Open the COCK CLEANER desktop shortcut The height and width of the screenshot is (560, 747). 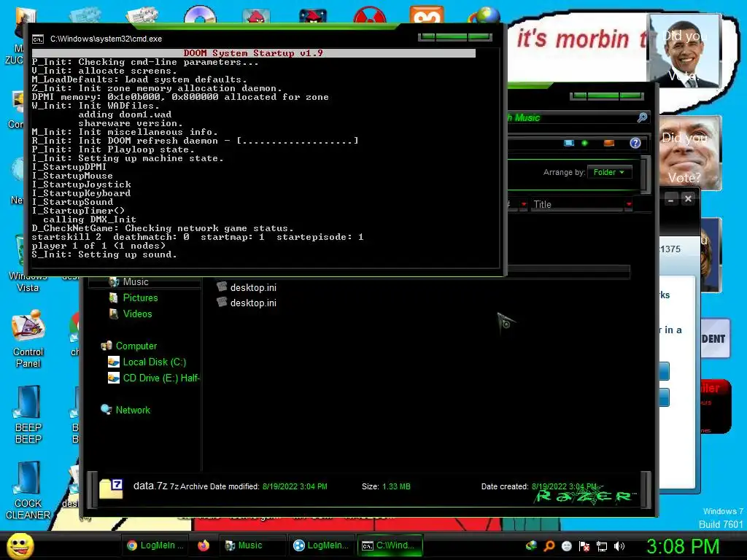(28, 491)
